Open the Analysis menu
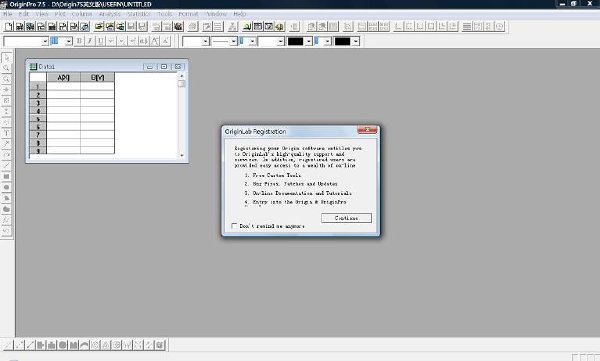600x361 pixels. [x=110, y=14]
